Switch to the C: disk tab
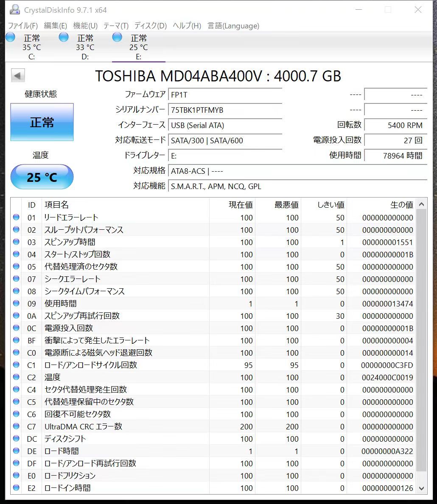 click(32, 47)
